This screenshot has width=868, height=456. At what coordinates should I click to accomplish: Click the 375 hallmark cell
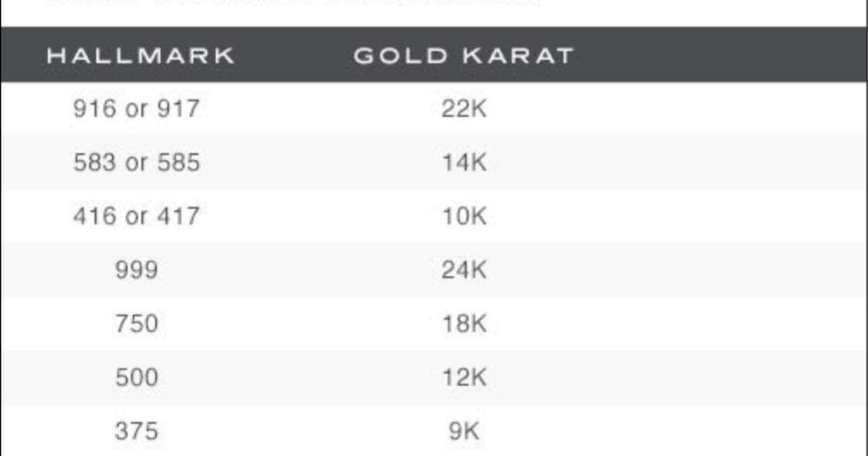point(137,431)
